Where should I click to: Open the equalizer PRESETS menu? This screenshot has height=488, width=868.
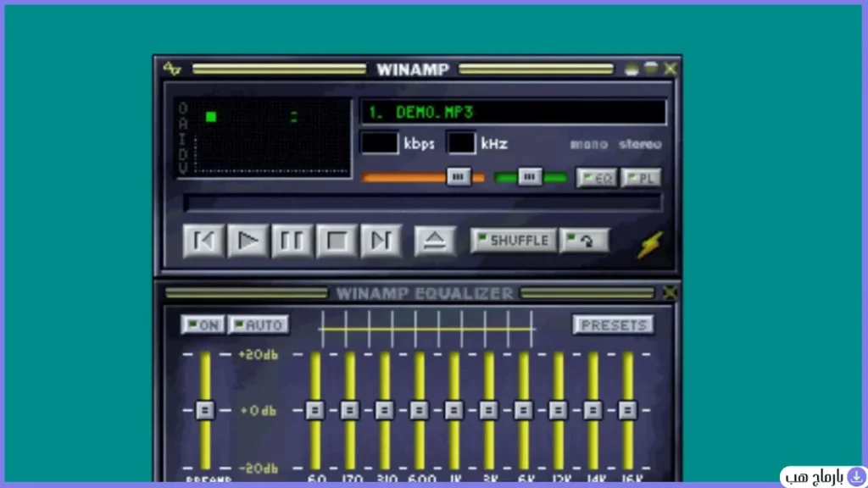click(x=614, y=324)
